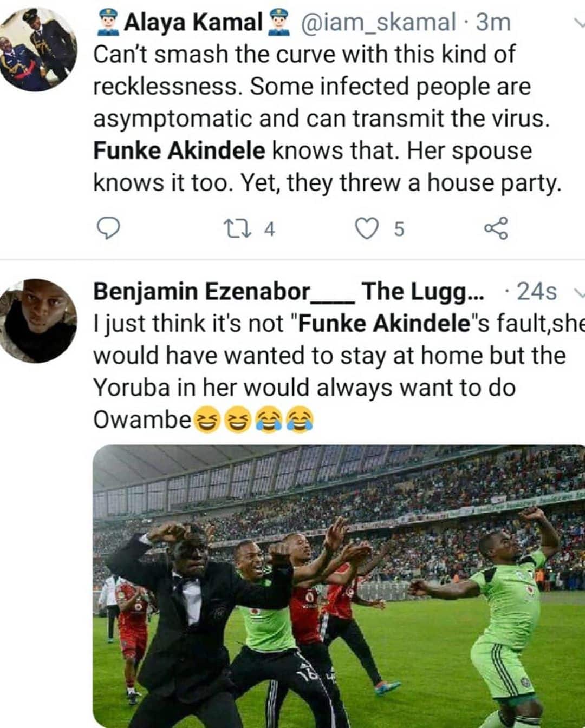585x728 pixels.
Task: Click the Benjamin Ezenabor display name
Action: [x=201, y=292]
